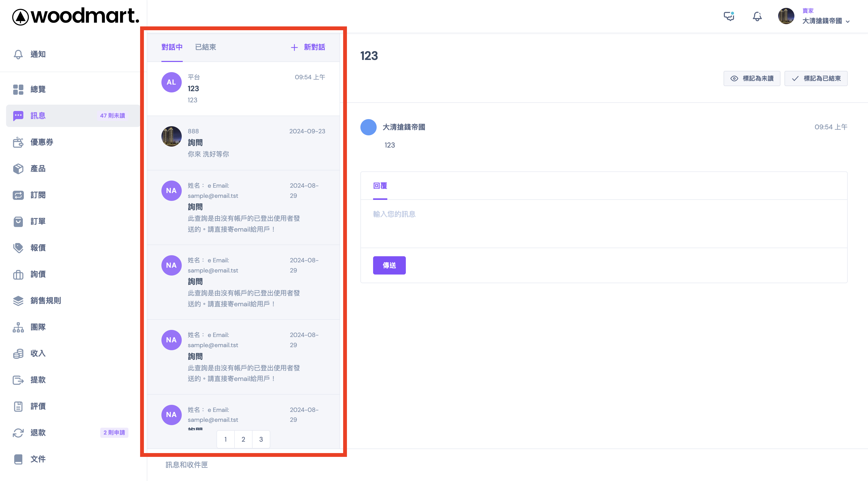Open the 888 conversation thumbnail
The height and width of the screenshot is (481, 868).
[x=172, y=137]
